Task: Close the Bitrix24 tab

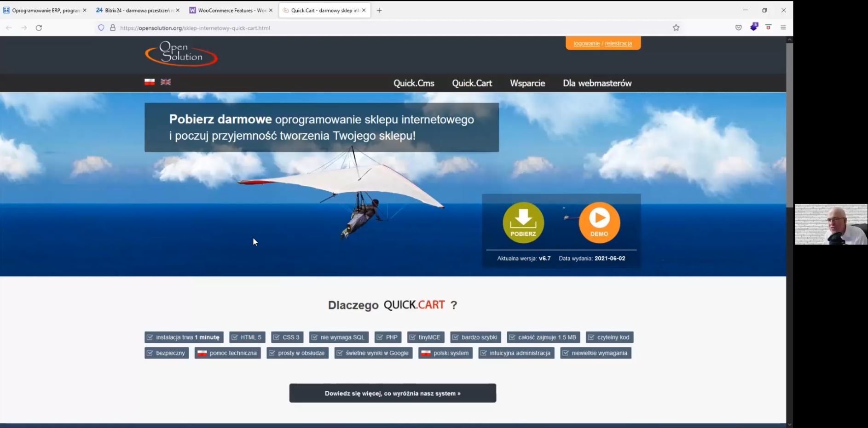Action: click(178, 10)
